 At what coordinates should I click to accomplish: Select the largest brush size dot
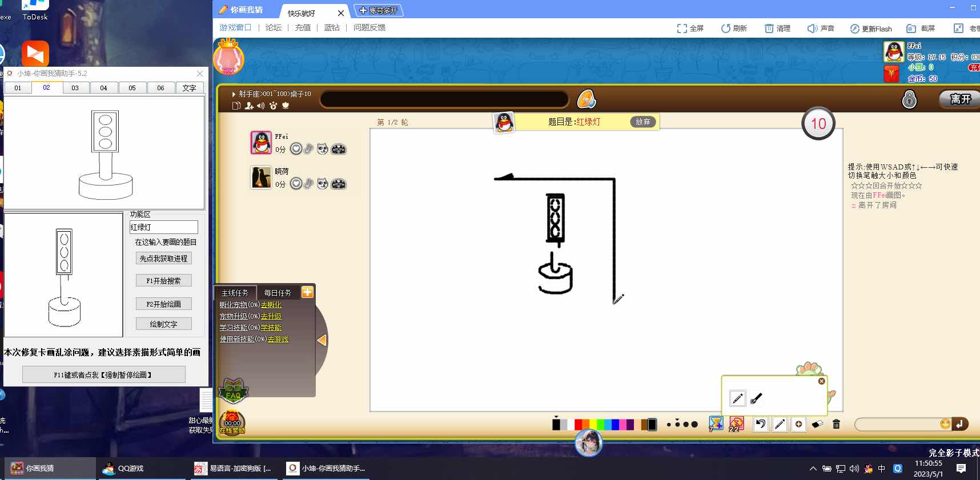[694, 424]
